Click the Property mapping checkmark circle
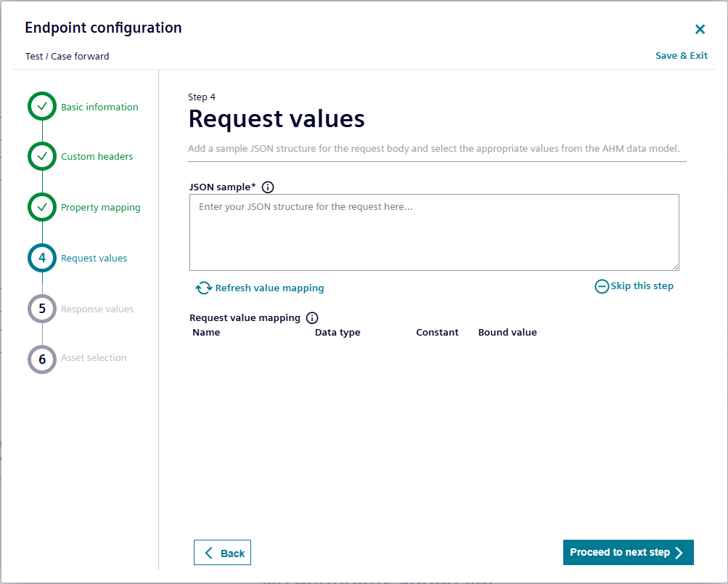 [x=42, y=207]
